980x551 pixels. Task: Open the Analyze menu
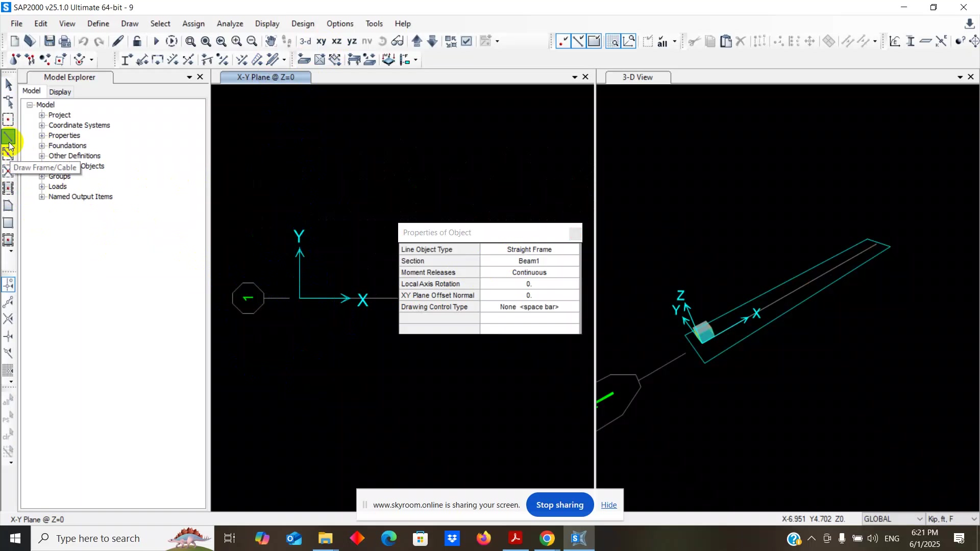(230, 23)
